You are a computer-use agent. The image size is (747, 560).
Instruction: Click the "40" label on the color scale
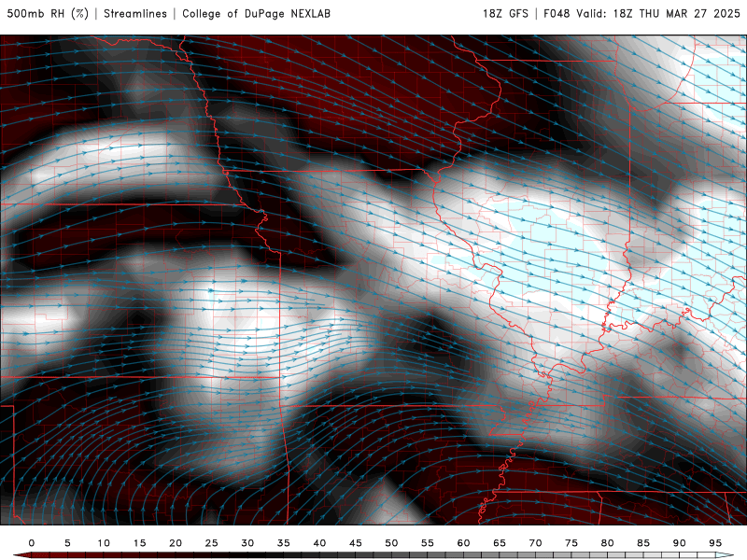click(x=319, y=543)
